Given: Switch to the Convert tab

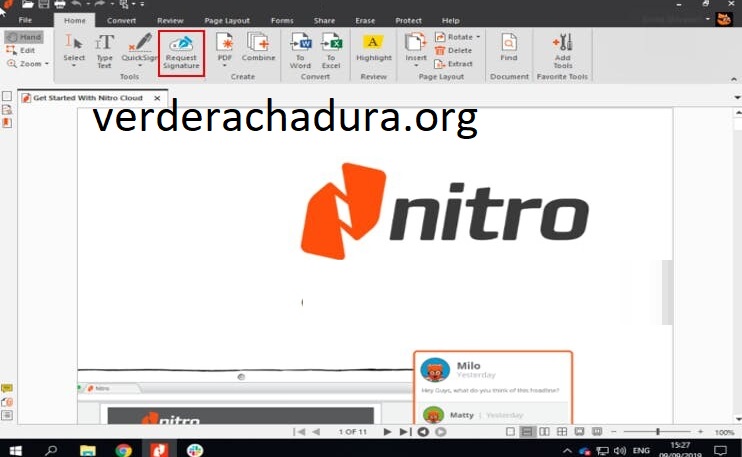Looking at the screenshot, I should tap(121, 20).
